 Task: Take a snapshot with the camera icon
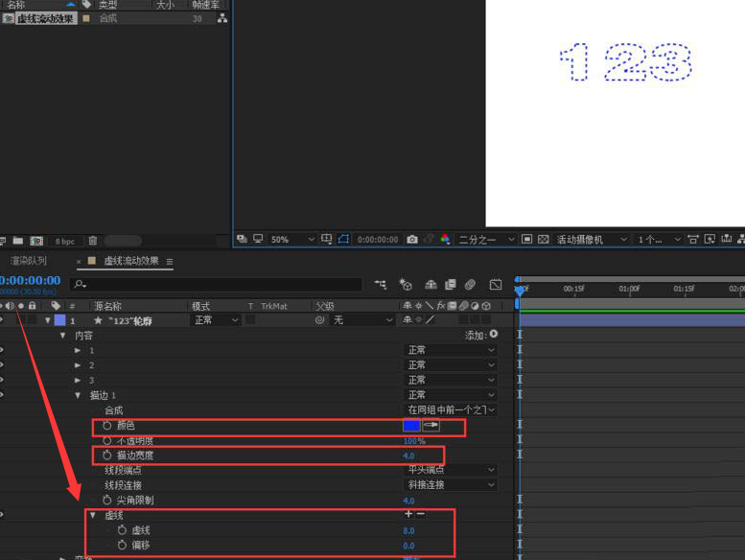click(x=411, y=239)
